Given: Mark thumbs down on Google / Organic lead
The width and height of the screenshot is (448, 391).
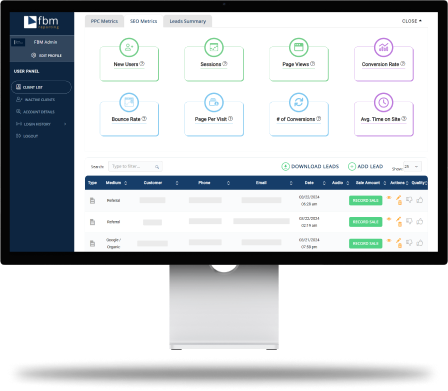Looking at the screenshot, I should point(409,243).
